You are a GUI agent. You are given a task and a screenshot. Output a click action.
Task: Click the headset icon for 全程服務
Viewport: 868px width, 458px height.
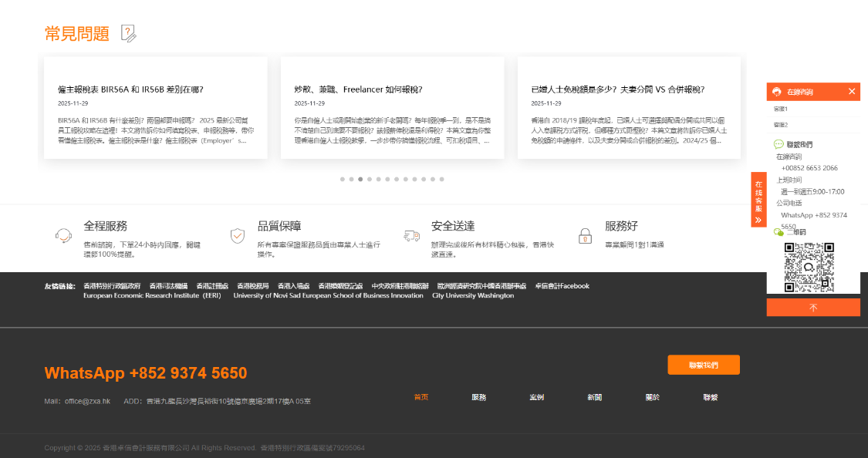click(x=63, y=235)
